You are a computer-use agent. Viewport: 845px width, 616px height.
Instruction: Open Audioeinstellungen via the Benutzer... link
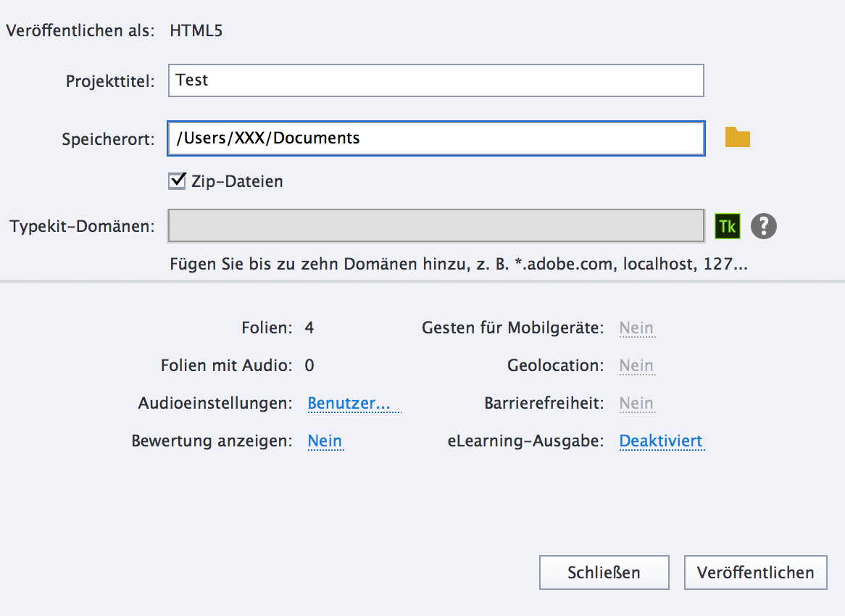click(354, 403)
